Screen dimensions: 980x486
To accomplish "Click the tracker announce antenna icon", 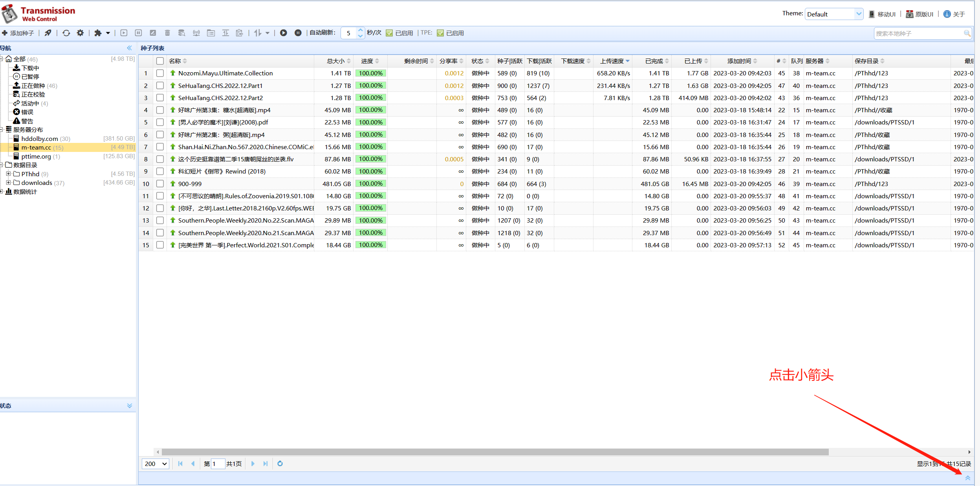I will click(196, 33).
